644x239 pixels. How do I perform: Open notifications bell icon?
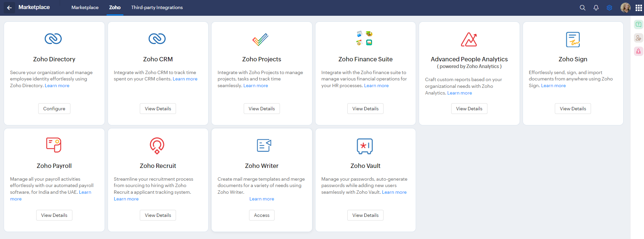tap(596, 8)
